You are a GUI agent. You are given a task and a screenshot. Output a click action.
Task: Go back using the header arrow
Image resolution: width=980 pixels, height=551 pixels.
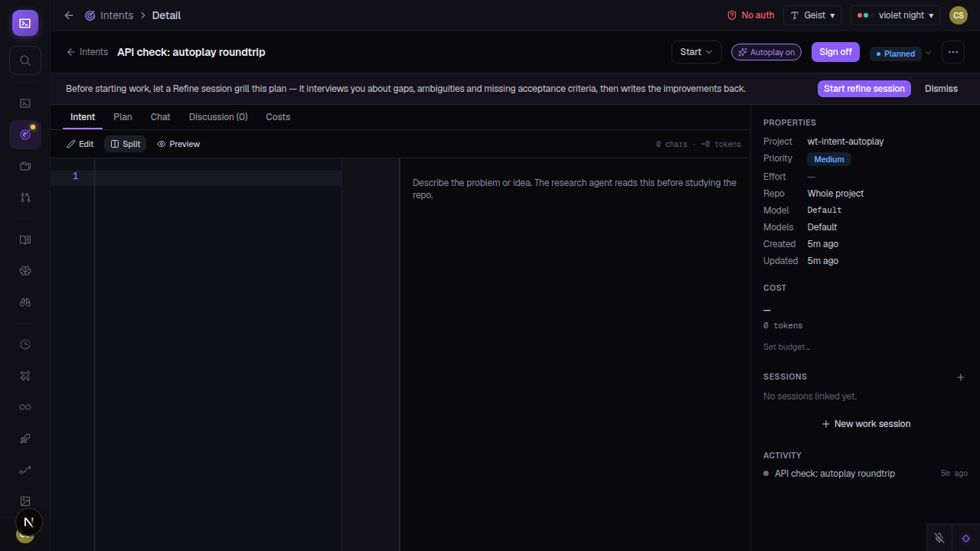point(69,15)
